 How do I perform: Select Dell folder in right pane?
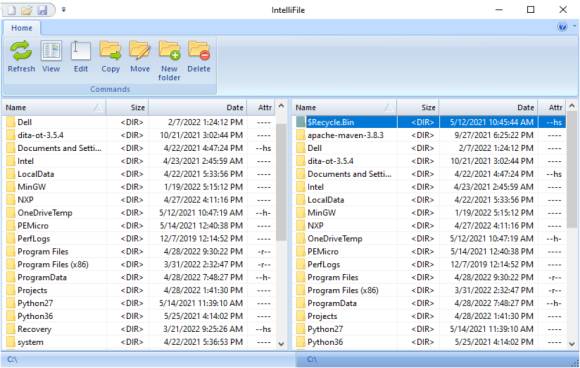[x=431, y=148]
